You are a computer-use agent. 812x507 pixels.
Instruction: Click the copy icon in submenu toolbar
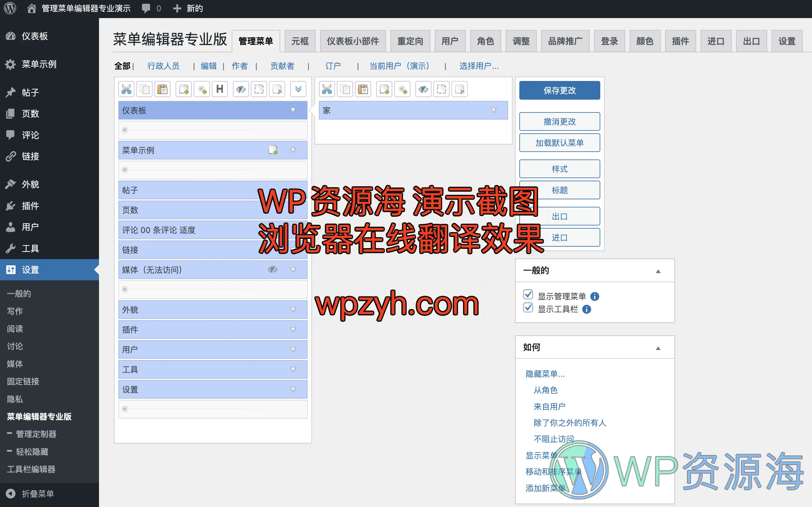(x=345, y=89)
